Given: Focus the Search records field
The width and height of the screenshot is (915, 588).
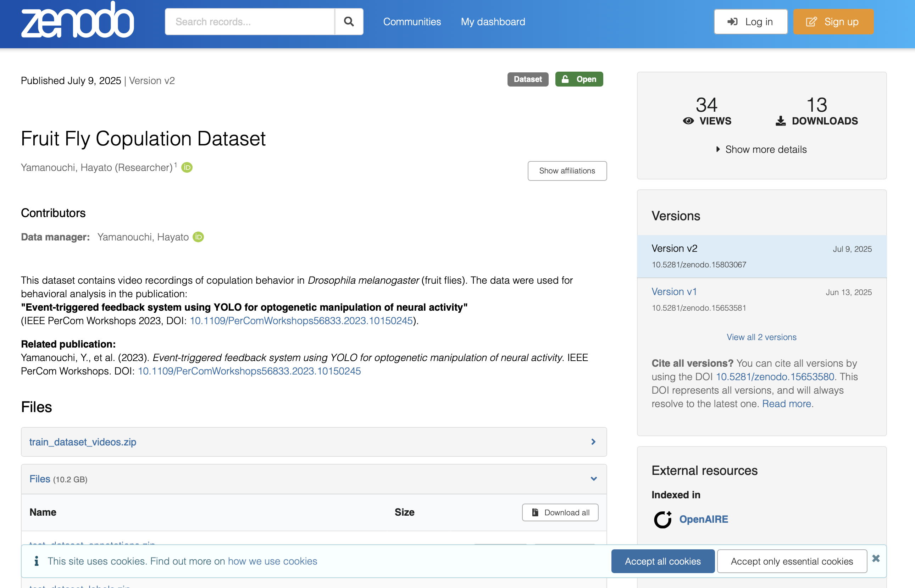Looking at the screenshot, I should (x=250, y=21).
